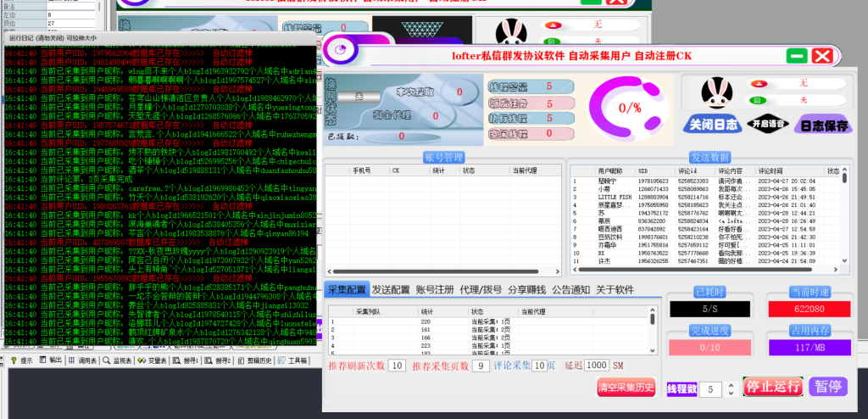Click the 停止运行 button
This screenshot has height=419, width=868.
[x=772, y=386]
